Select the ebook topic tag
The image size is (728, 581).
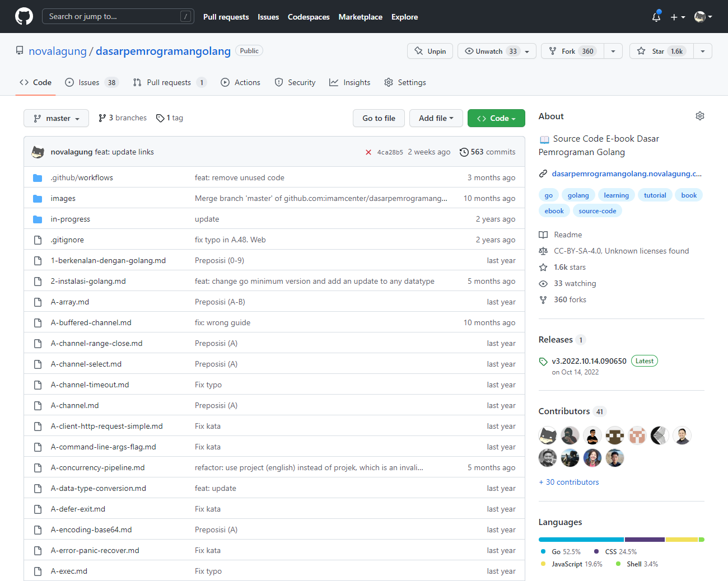tap(554, 211)
